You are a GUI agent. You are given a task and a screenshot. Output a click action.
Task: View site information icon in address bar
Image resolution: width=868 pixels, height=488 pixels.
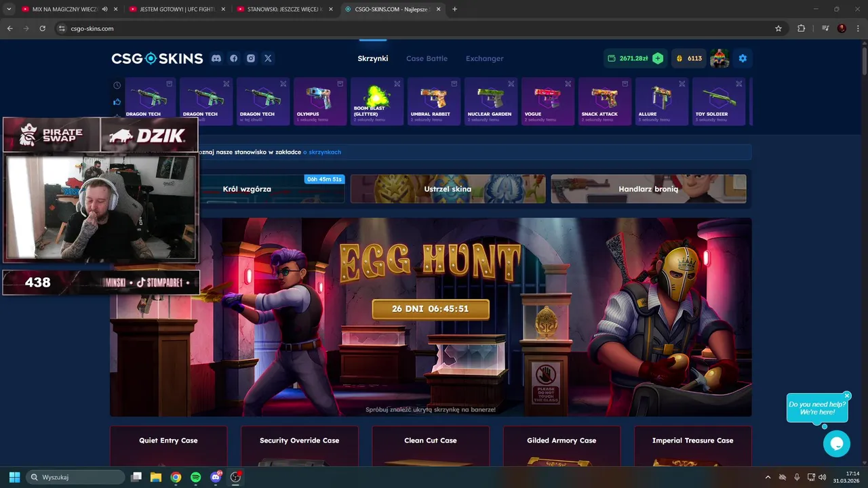[62, 28]
